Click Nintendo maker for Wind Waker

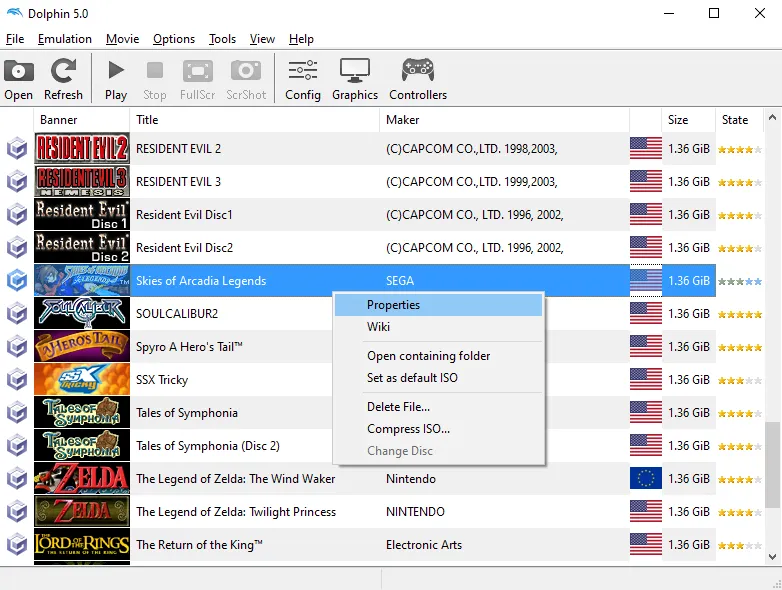tap(411, 479)
